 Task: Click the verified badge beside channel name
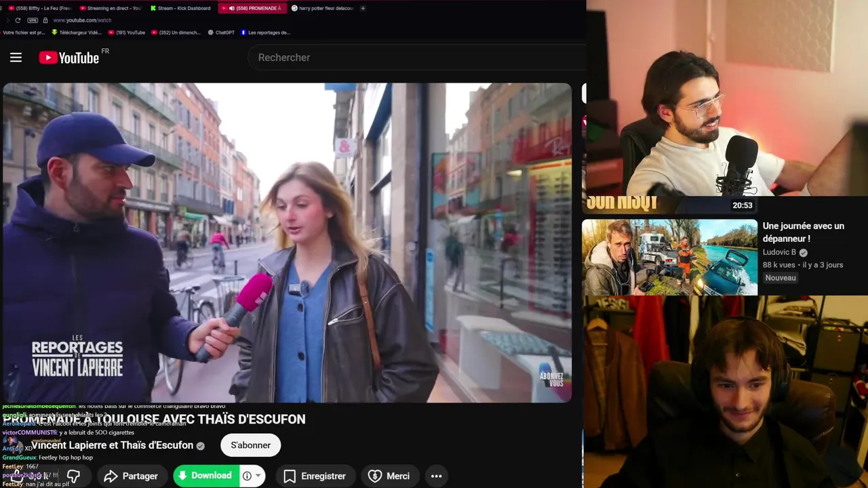click(x=200, y=446)
